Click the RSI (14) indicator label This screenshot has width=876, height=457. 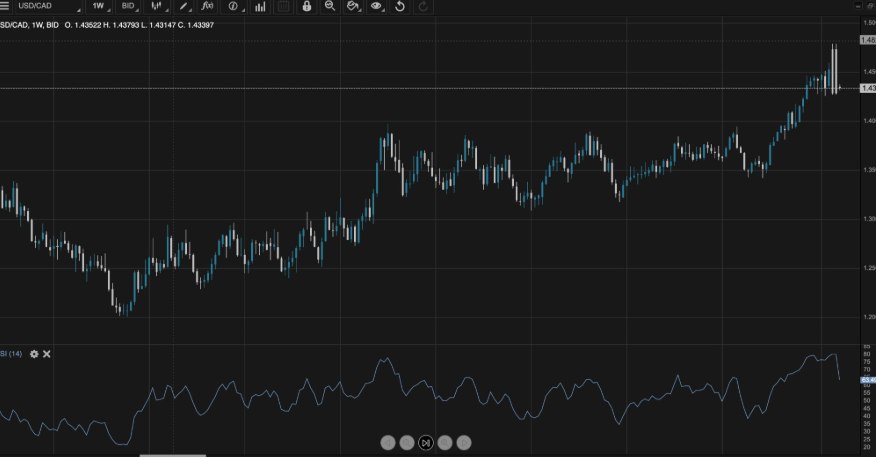click(x=11, y=354)
